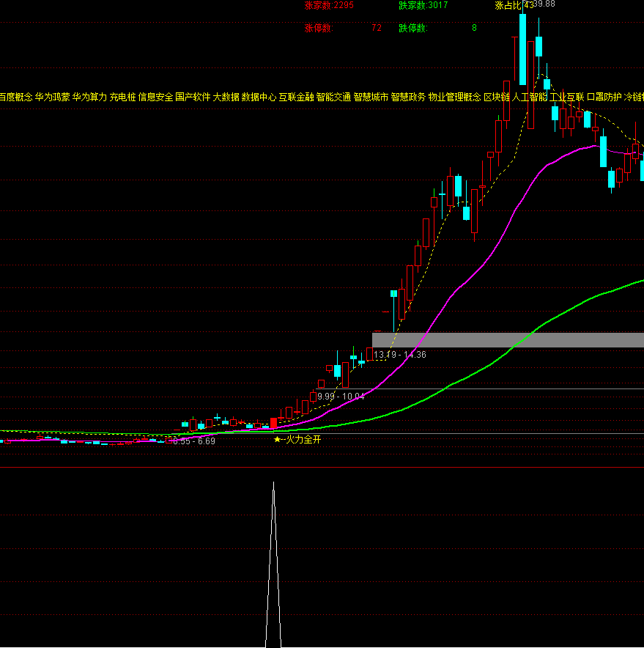The height and width of the screenshot is (648, 644).
Task: Select the 涨停数 72 readout
Action: (x=343, y=29)
